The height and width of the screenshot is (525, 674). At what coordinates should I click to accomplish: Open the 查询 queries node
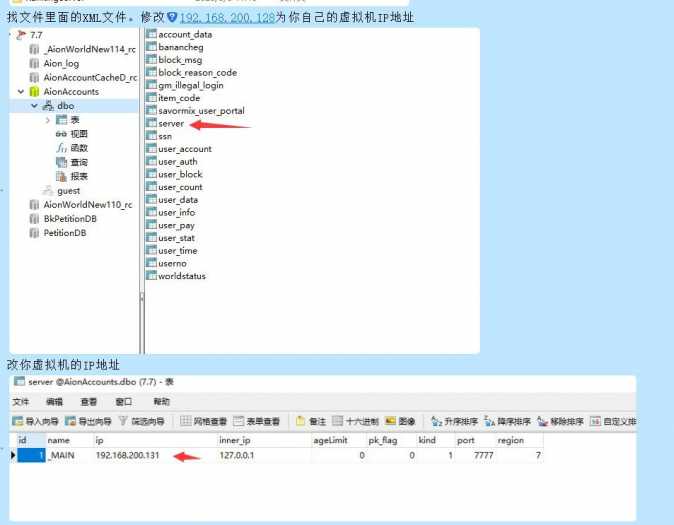tap(72, 162)
